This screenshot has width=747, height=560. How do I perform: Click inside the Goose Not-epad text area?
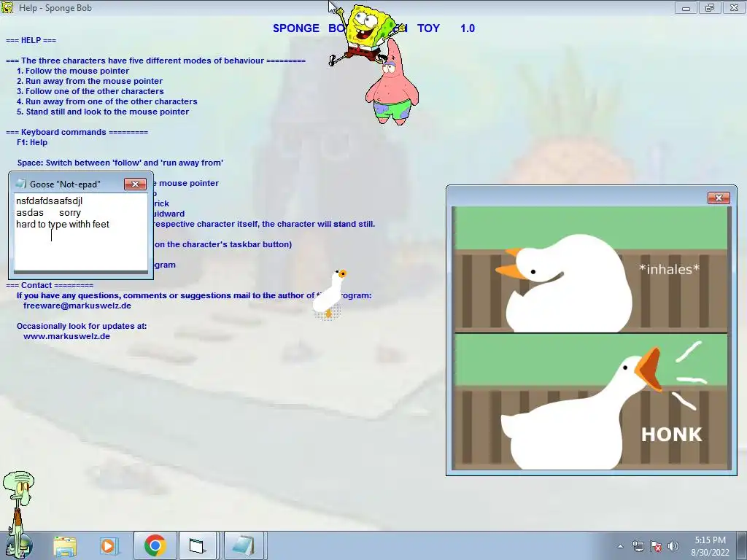(x=81, y=232)
